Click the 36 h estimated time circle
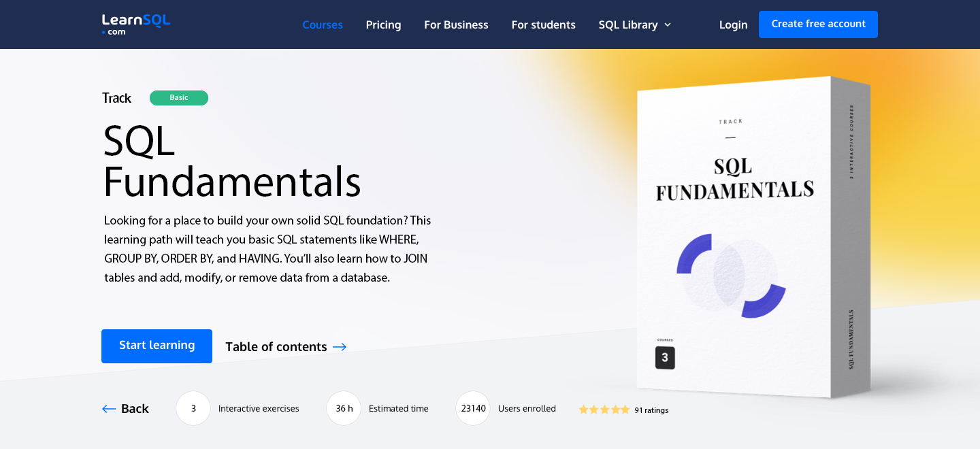Viewport: 980px width, 449px height. 344,408
